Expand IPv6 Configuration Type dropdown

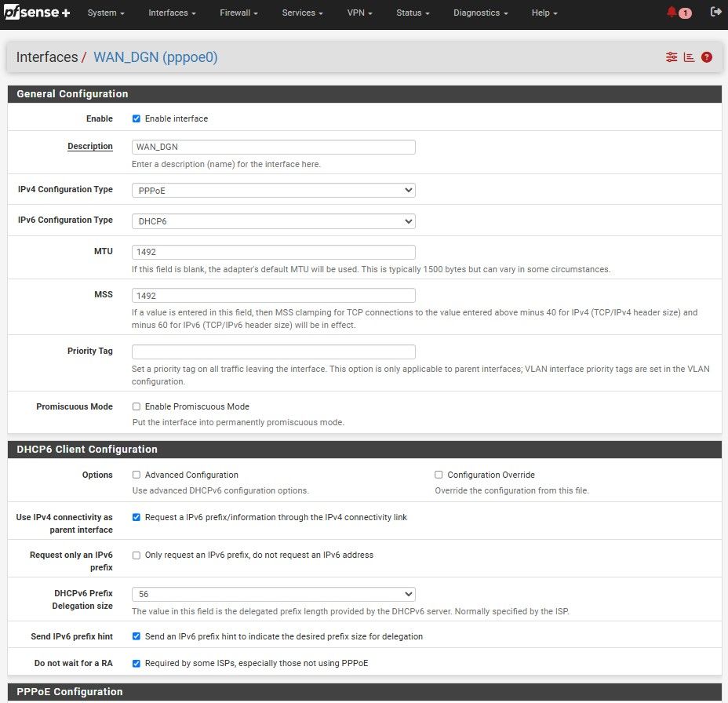(273, 221)
